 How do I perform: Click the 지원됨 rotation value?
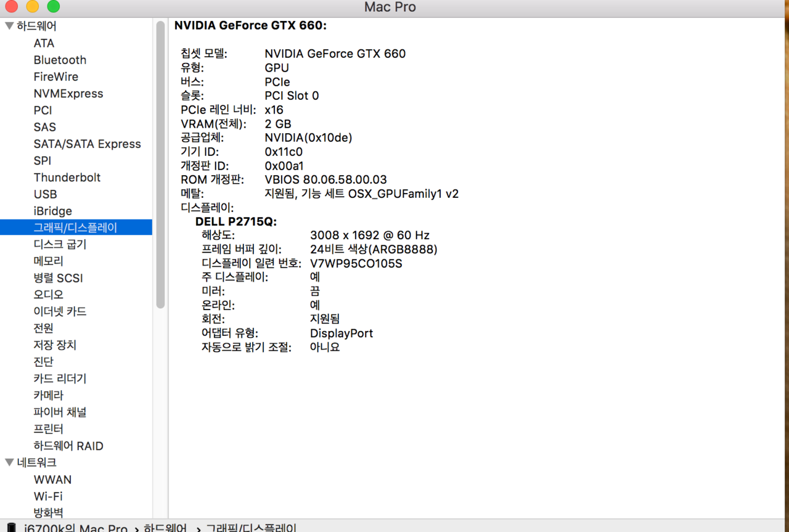tap(325, 319)
